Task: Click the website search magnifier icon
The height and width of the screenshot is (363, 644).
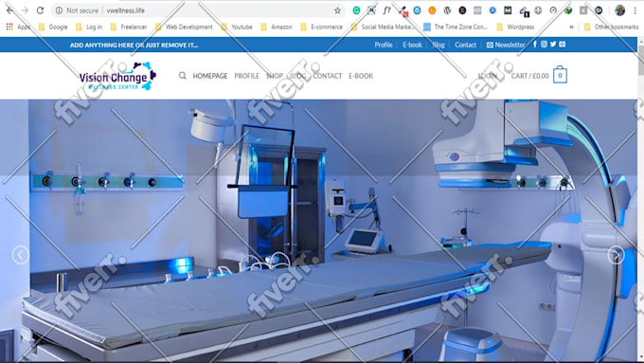Action: [x=183, y=76]
